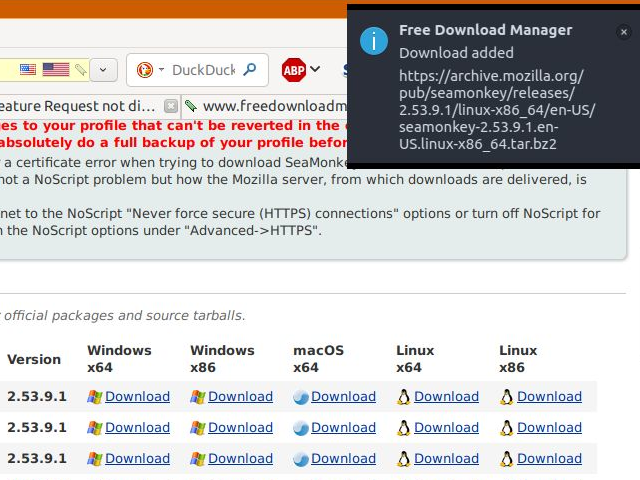Download first-row 2.53.9.1 Linux x86
This screenshot has width=640, height=480.
(549, 396)
